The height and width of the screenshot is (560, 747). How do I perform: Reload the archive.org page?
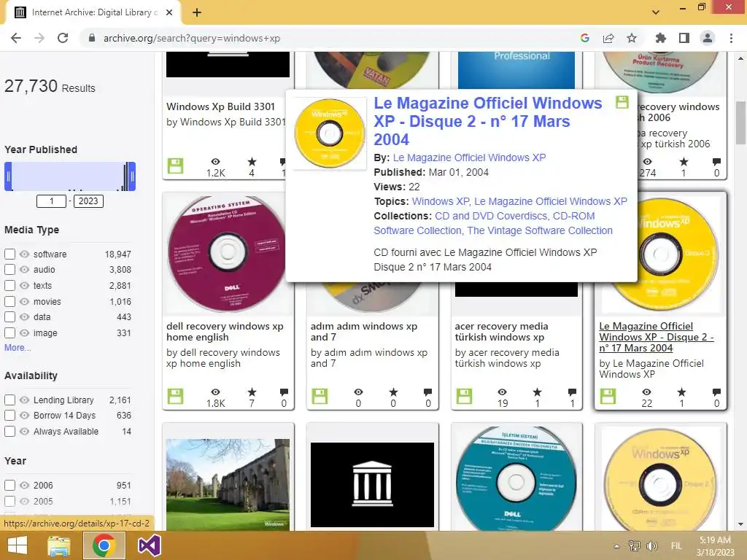click(x=63, y=38)
